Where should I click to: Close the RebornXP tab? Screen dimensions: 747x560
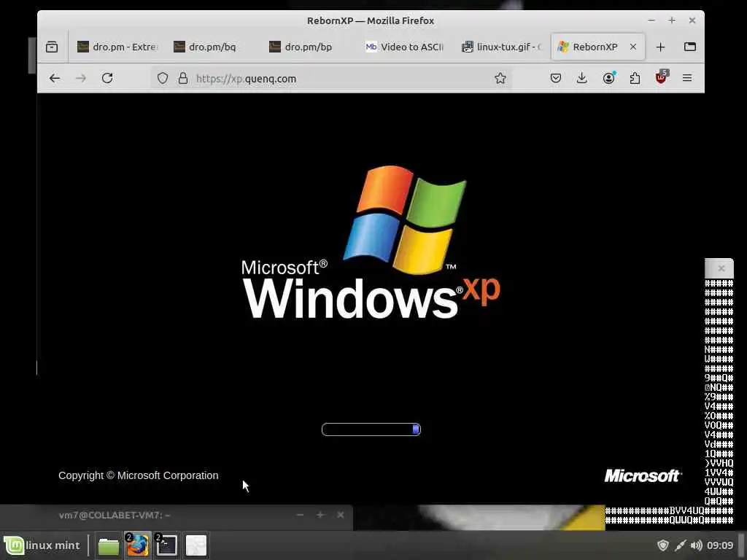point(633,47)
